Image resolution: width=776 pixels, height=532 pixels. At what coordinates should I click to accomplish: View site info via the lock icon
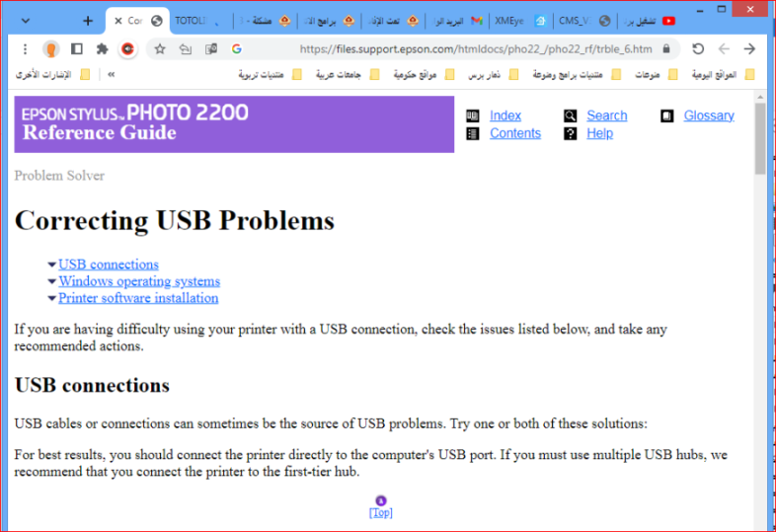tap(666, 49)
